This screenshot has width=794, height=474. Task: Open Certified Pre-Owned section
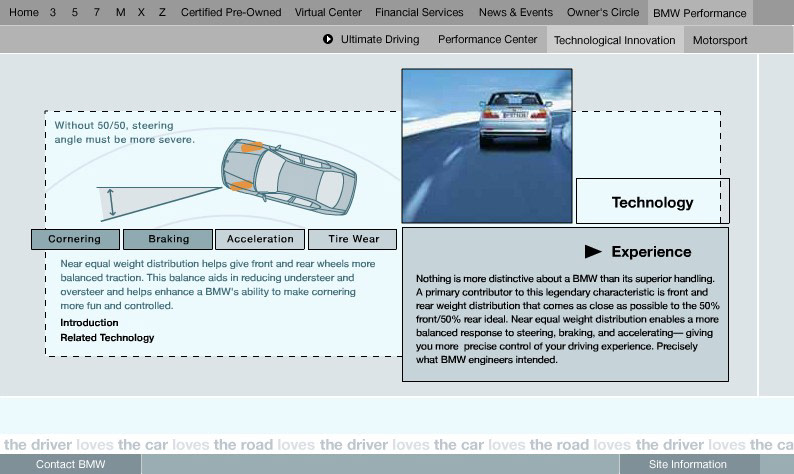click(x=231, y=12)
